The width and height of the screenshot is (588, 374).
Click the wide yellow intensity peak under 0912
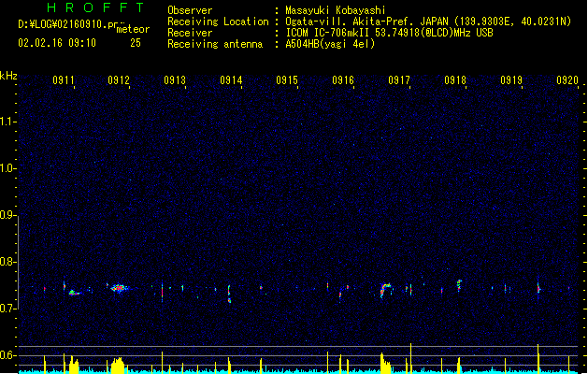[118, 366]
